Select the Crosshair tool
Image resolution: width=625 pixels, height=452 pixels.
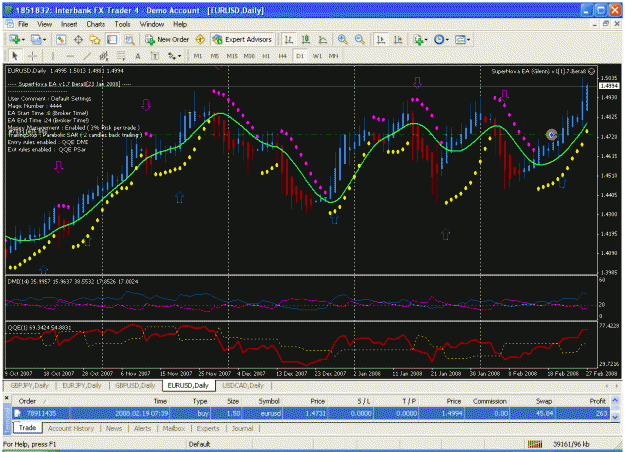pos(32,56)
